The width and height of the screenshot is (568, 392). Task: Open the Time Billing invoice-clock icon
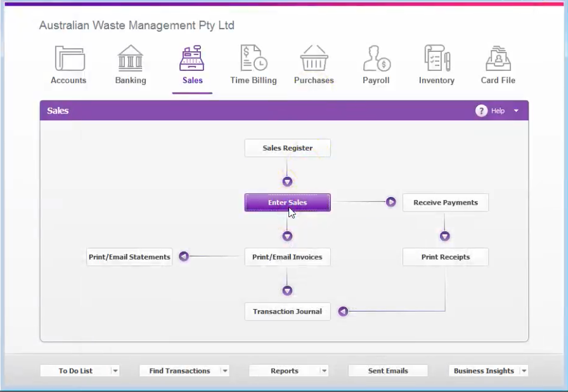pyautogui.click(x=254, y=58)
